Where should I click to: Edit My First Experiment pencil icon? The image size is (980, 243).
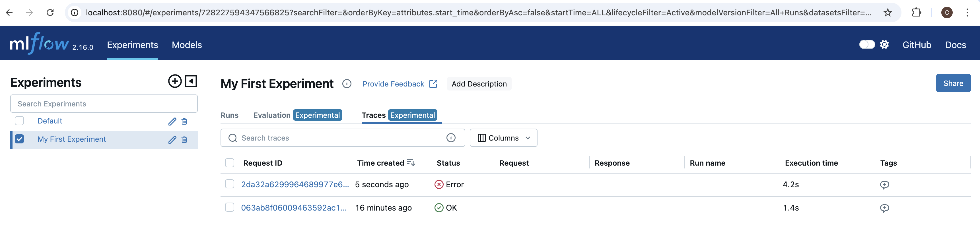click(172, 139)
